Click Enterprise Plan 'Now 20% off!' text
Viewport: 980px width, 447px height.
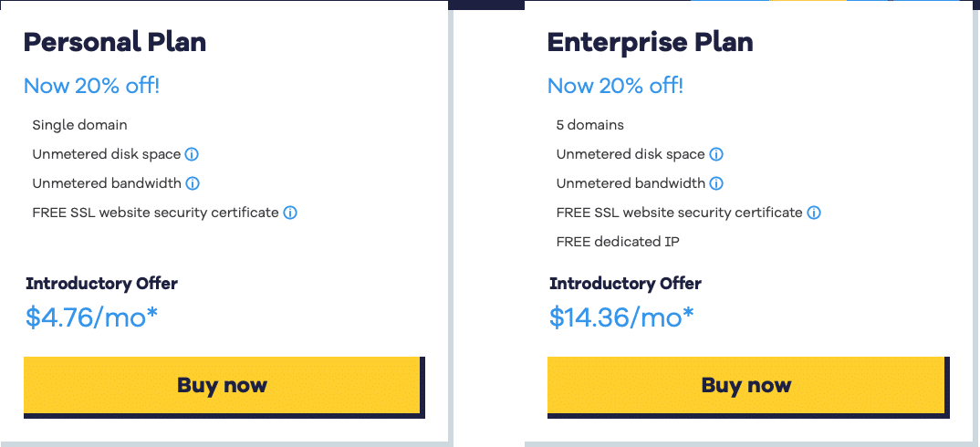(x=616, y=86)
